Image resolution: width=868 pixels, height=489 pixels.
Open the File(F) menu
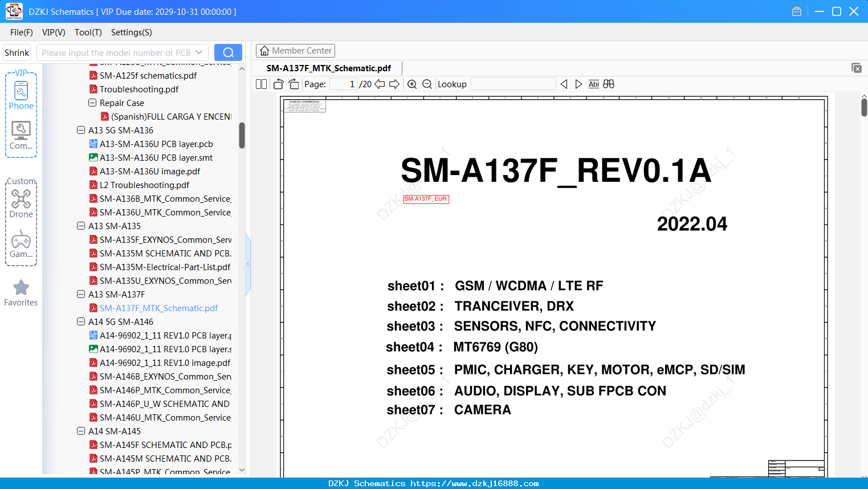pos(22,32)
